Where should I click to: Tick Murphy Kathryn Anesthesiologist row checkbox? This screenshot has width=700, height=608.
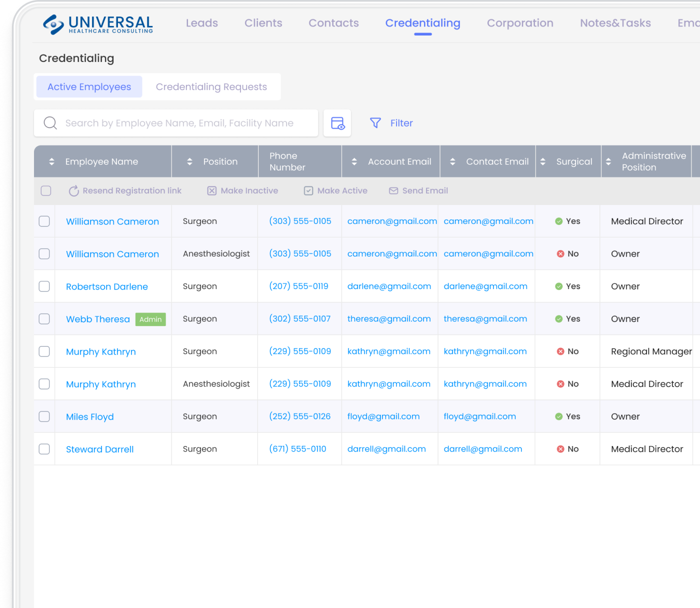[44, 383]
